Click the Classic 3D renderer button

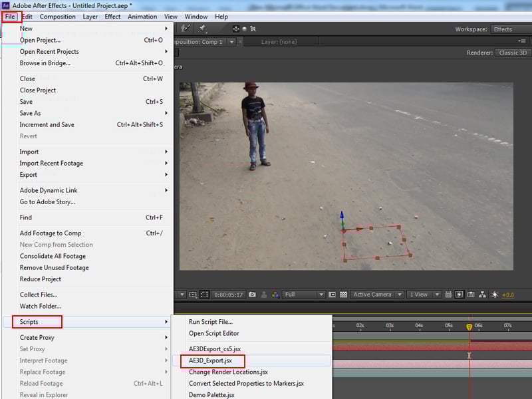point(513,53)
